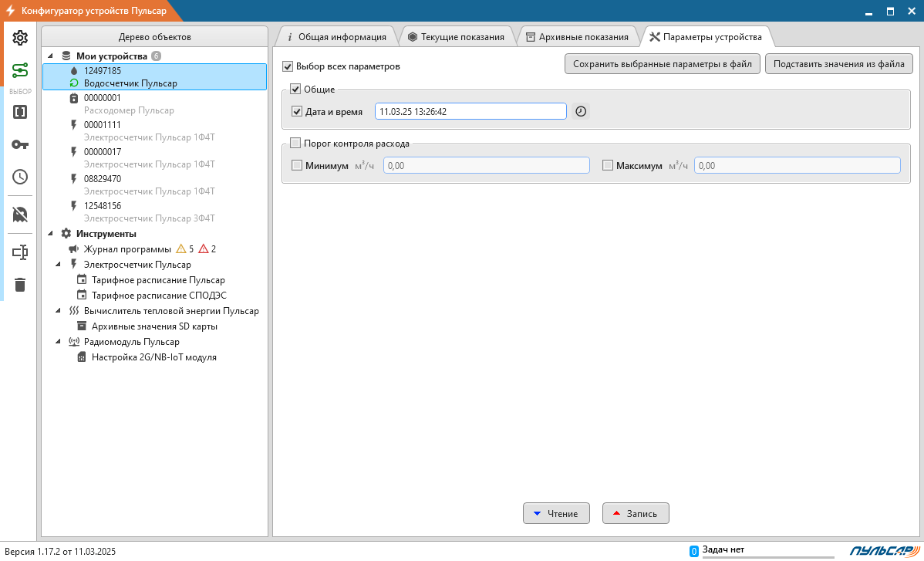Select device 00000001 Расходомер Пульсар
The width and height of the screenshot is (924, 561).
click(x=154, y=104)
